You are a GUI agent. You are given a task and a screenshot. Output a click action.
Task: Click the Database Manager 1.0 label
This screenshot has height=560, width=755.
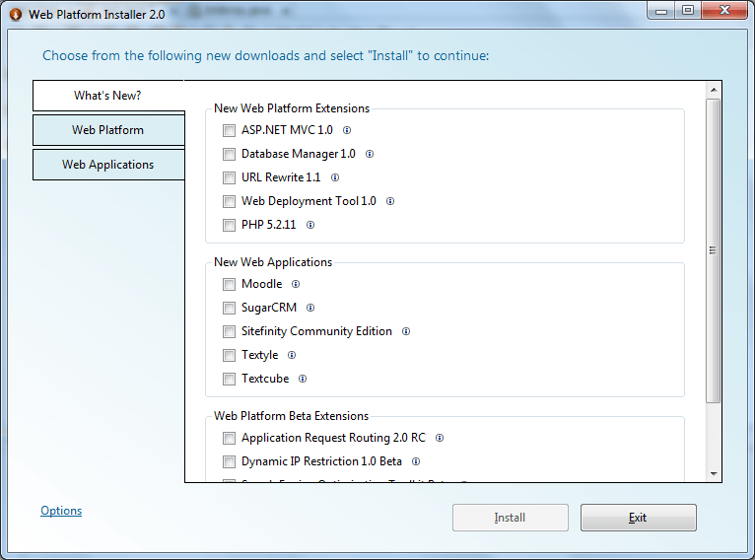tap(299, 154)
